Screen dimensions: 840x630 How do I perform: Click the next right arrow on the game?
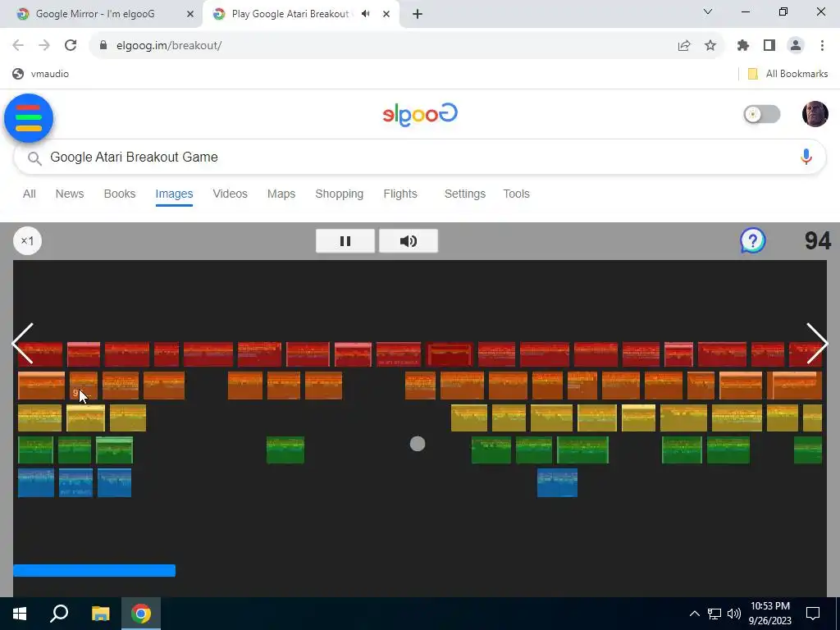click(818, 344)
